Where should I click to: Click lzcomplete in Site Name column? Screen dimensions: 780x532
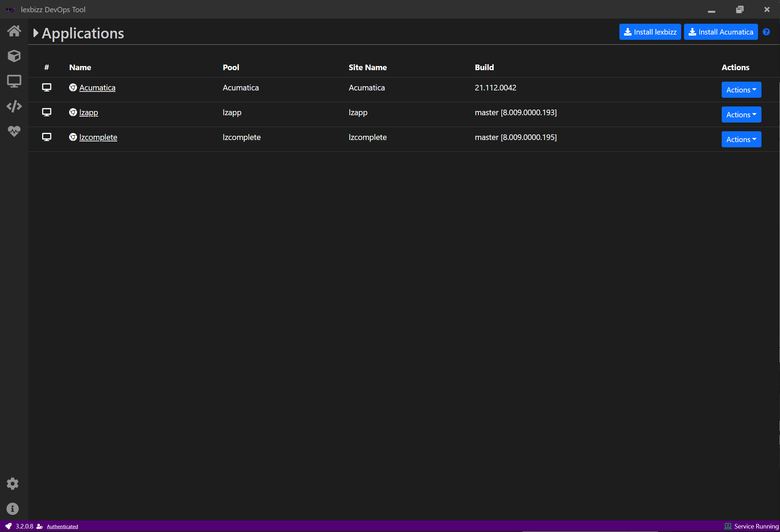368,137
